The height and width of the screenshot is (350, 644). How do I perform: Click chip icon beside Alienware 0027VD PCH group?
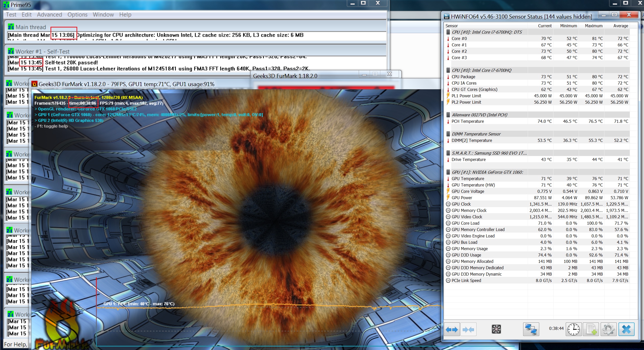tap(448, 115)
